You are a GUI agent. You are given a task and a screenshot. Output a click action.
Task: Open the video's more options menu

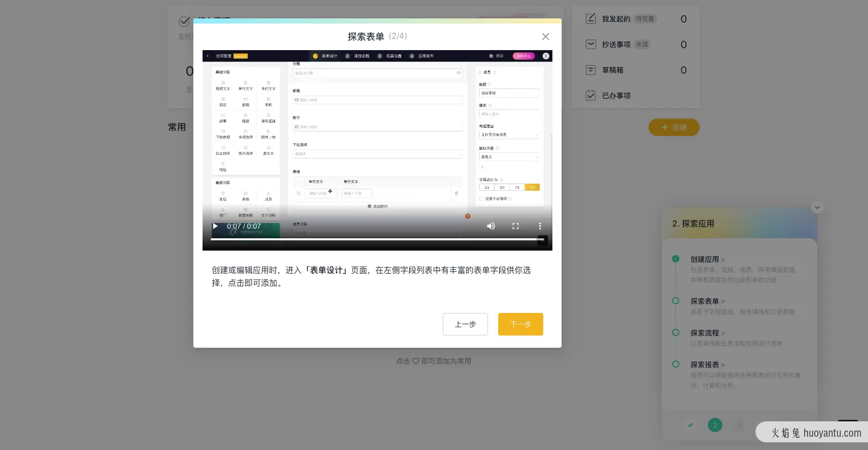(540, 226)
